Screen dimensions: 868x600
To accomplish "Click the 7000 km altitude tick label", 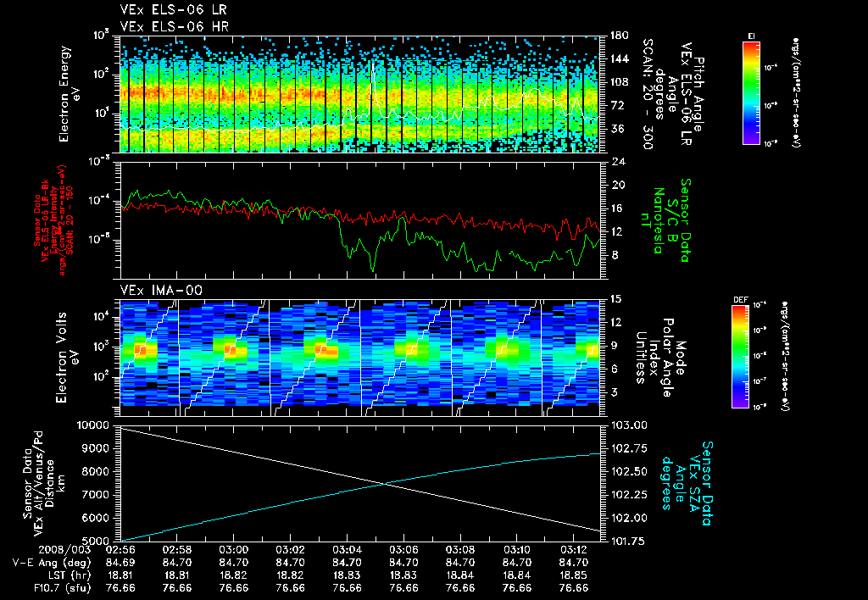I will click(x=97, y=495).
